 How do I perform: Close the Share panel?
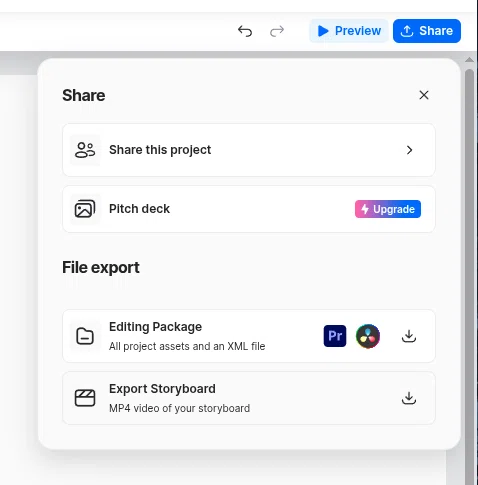424,95
